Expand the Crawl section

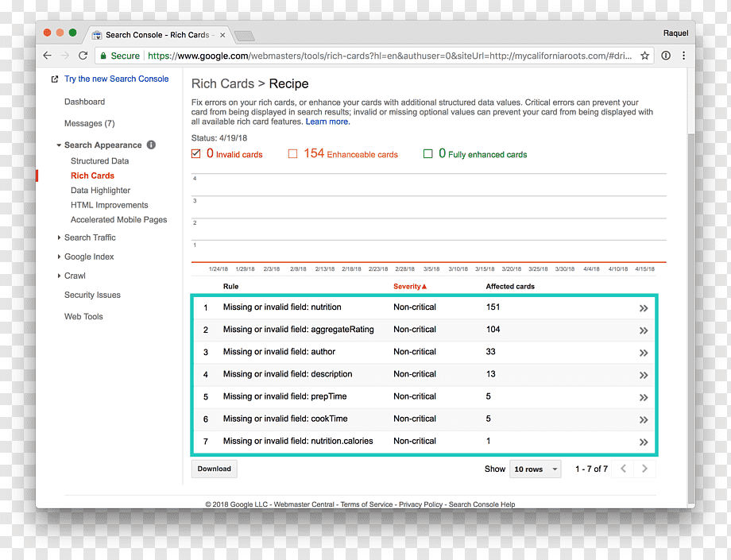click(59, 276)
